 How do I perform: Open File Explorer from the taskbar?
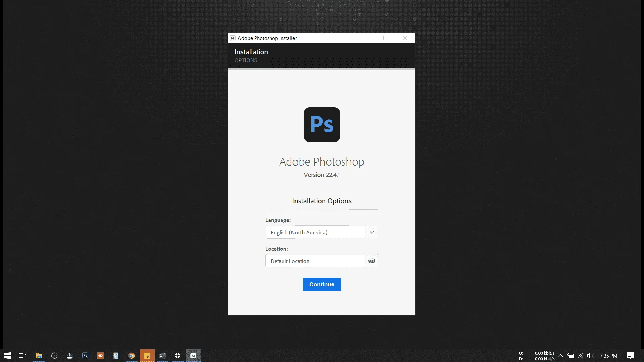coord(39,356)
